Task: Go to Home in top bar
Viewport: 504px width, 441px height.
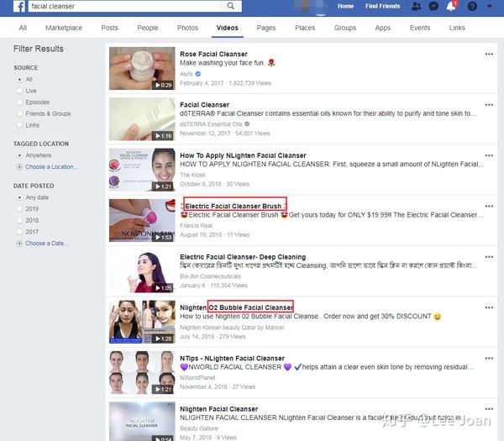Action: (x=345, y=6)
